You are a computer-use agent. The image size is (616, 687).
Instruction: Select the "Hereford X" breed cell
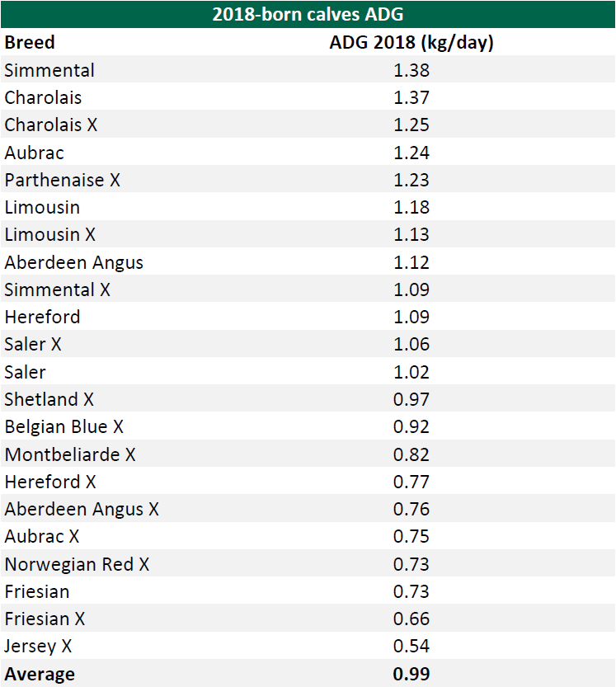tap(50, 482)
